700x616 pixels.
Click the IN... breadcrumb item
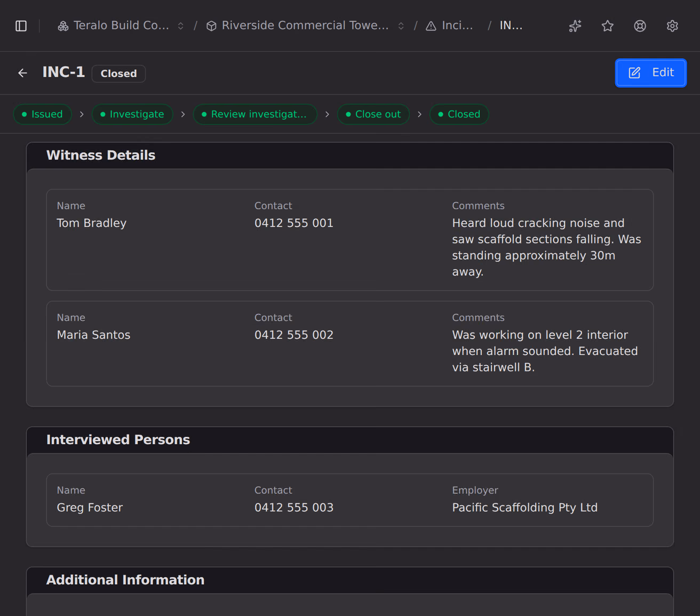pyautogui.click(x=511, y=26)
